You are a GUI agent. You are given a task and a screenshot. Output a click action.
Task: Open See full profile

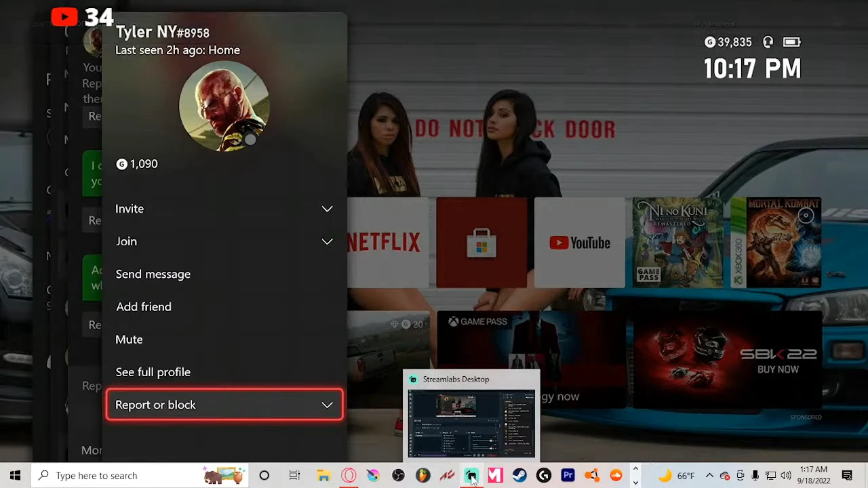coord(153,372)
